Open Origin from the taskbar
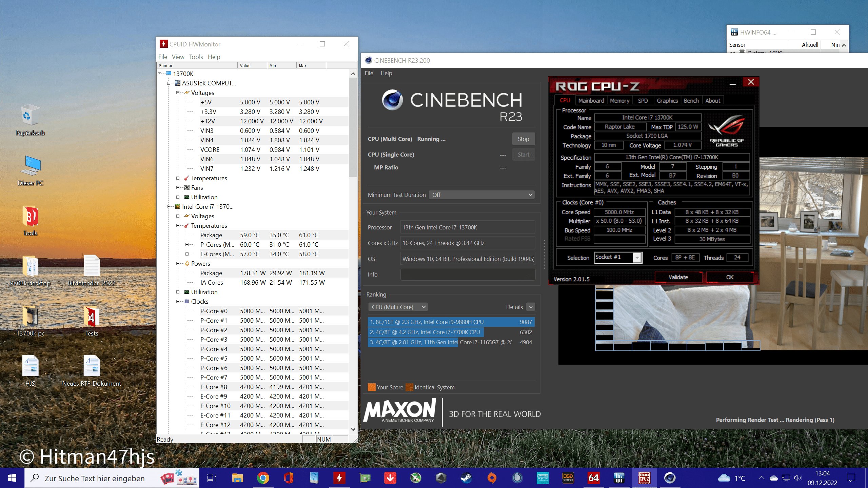 [492, 478]
